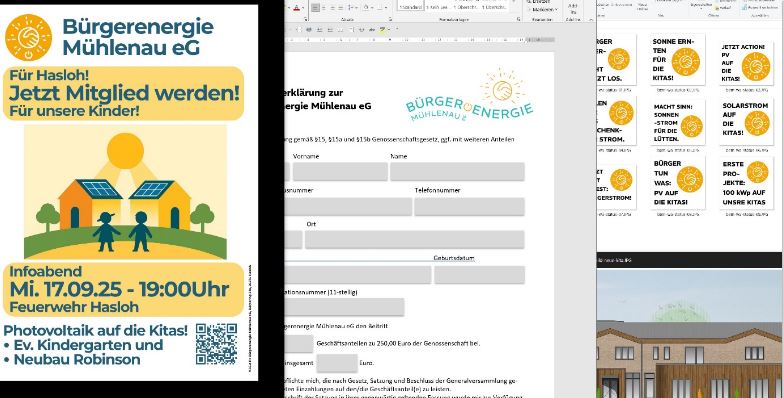Select the Geburtsdatum form field
783x398 pixels.
pyautogui.click(x=479, y=275)
